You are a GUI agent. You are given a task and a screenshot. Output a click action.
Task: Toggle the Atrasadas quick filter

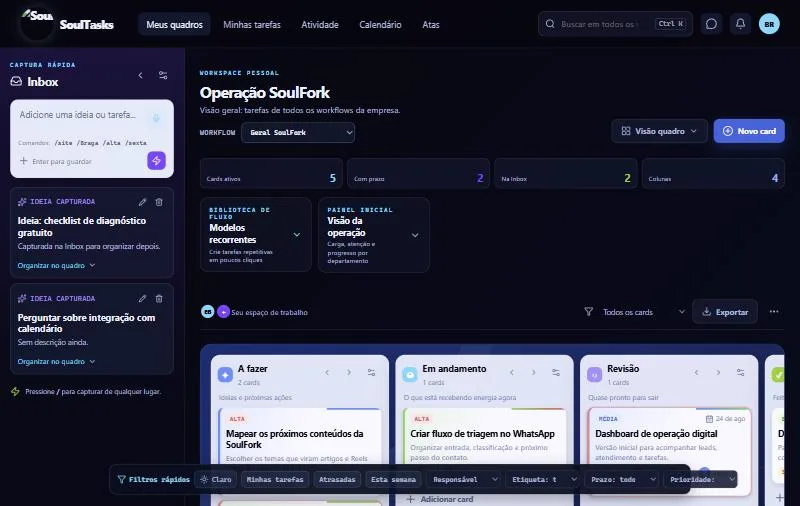(337, 479)
